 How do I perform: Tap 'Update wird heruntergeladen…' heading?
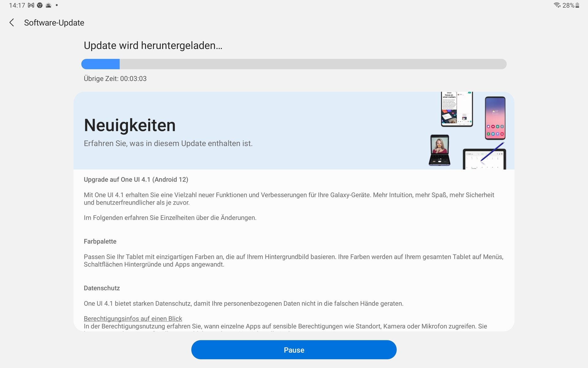click(153, 45)
